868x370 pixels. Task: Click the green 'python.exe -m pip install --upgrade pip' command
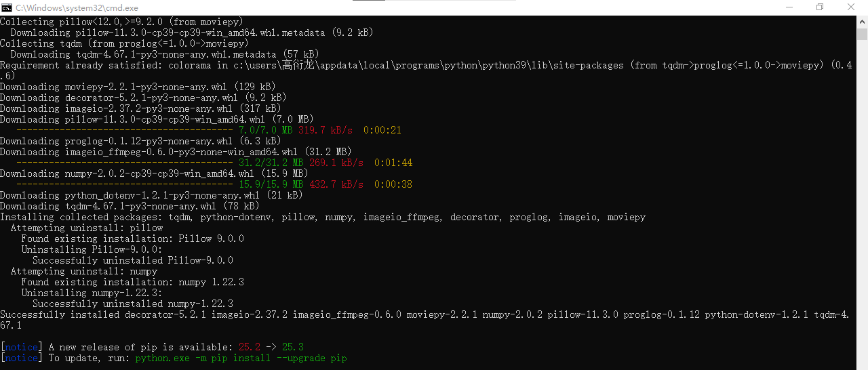pos(241,358)
